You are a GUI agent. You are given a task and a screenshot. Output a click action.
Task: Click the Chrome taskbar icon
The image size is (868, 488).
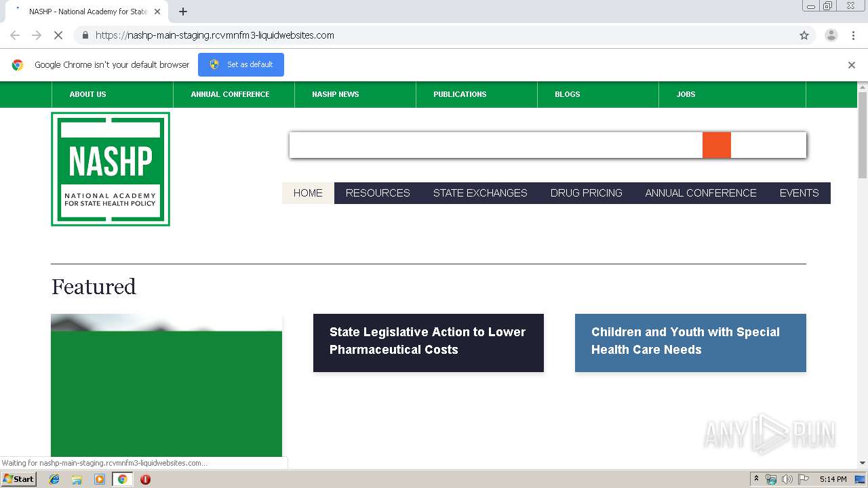pos(123,479)
